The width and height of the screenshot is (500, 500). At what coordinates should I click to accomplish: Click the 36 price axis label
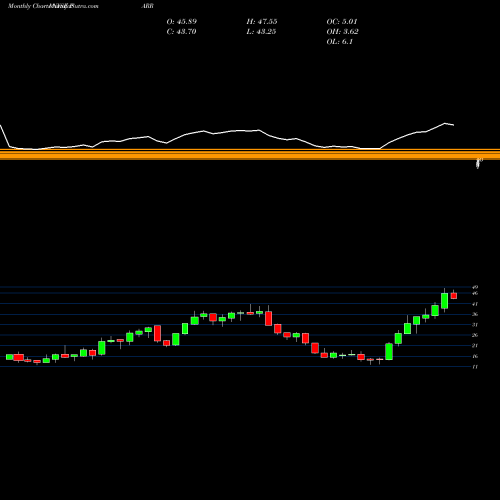pos(475,314)
